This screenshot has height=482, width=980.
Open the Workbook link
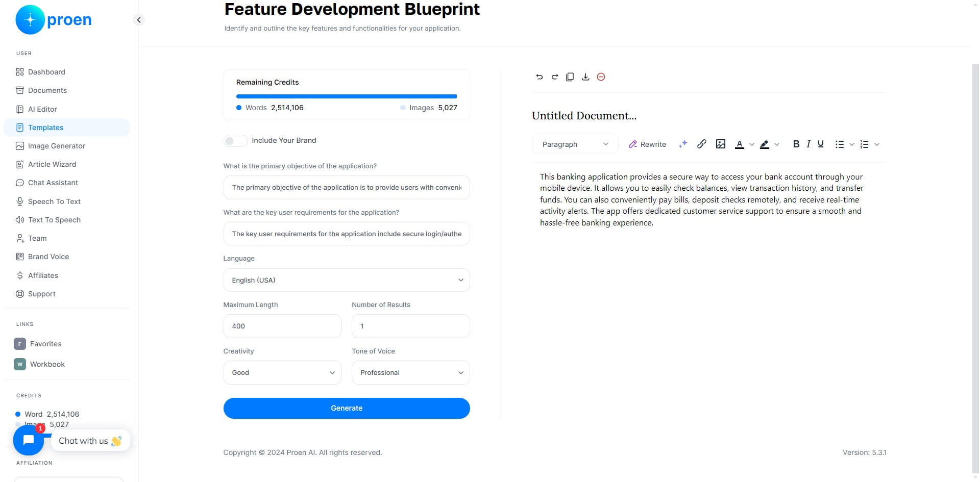(x=40, y=364)
